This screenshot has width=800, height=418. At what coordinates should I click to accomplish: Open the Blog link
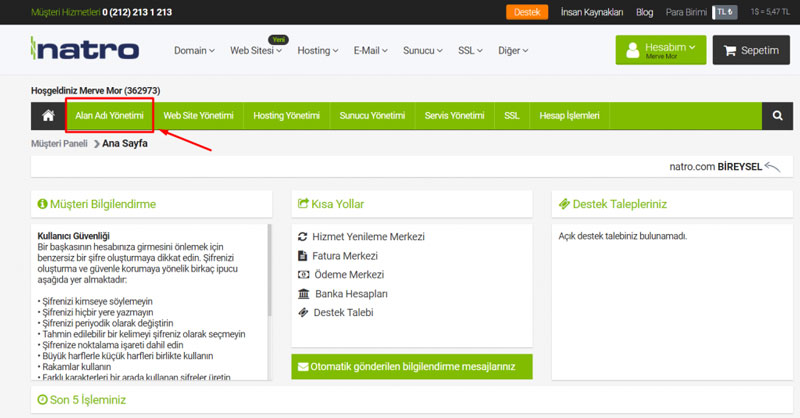[644, 12]
